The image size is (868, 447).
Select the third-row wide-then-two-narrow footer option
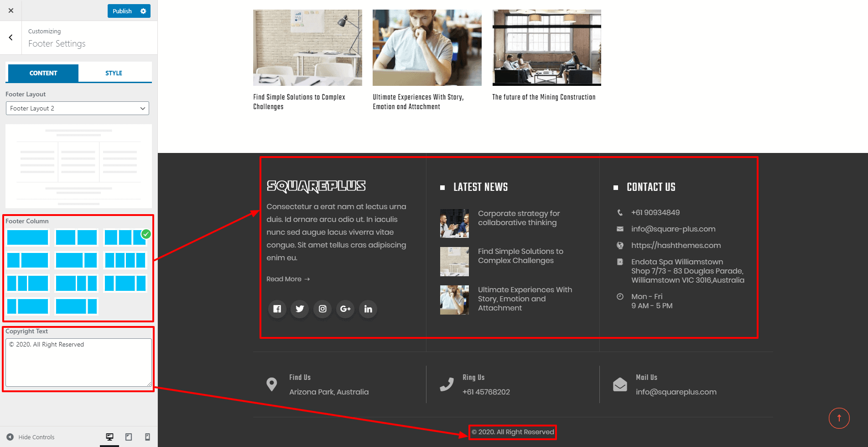click(x=76, y=283)
